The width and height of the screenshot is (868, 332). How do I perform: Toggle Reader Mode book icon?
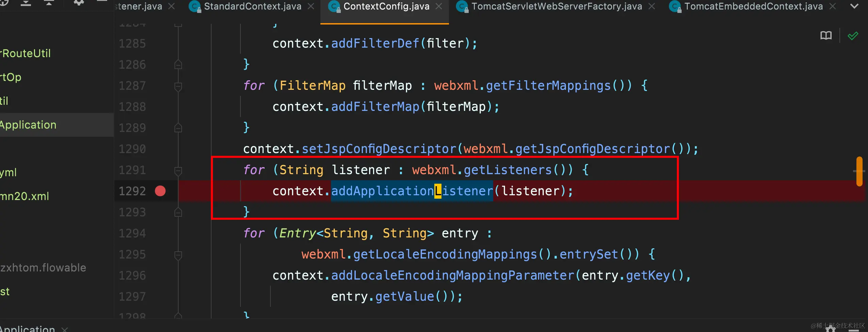[x=826, y=35]
